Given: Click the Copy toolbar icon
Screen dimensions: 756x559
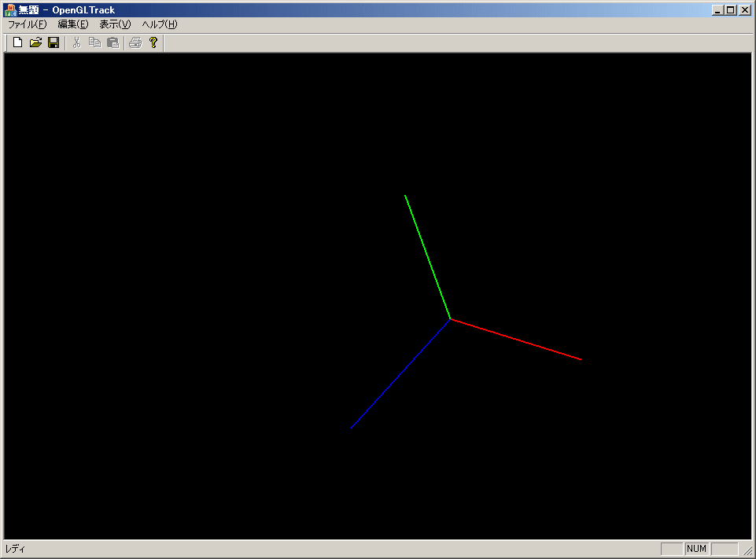Looking at the screenshot, I should (94, 43).
